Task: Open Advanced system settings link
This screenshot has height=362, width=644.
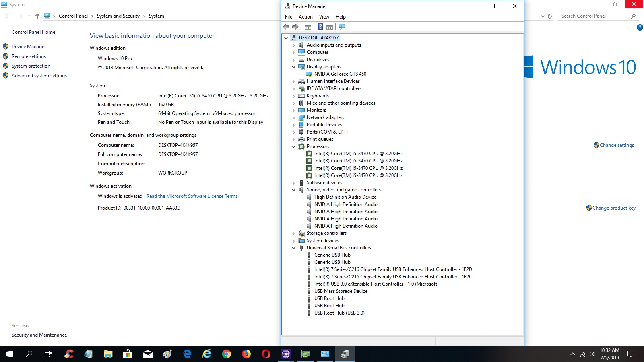Action: click(39, 76)
